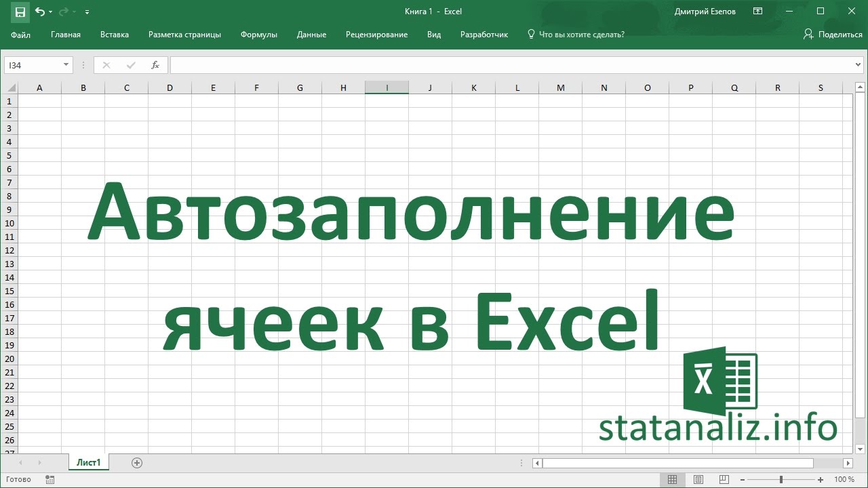Open the Файл menu

(20, 35)
